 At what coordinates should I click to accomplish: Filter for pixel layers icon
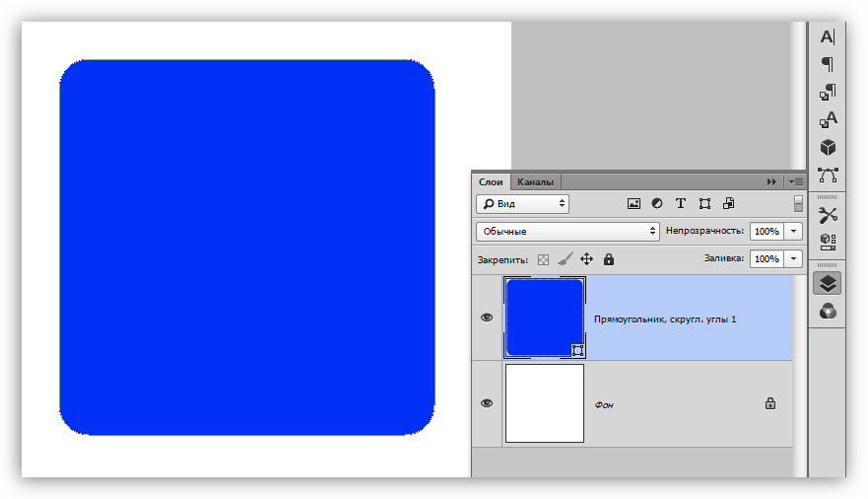click(634, 204)
